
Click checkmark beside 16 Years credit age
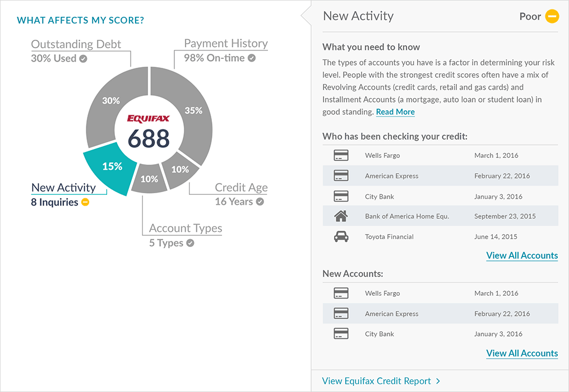click(x=260, y=202)
